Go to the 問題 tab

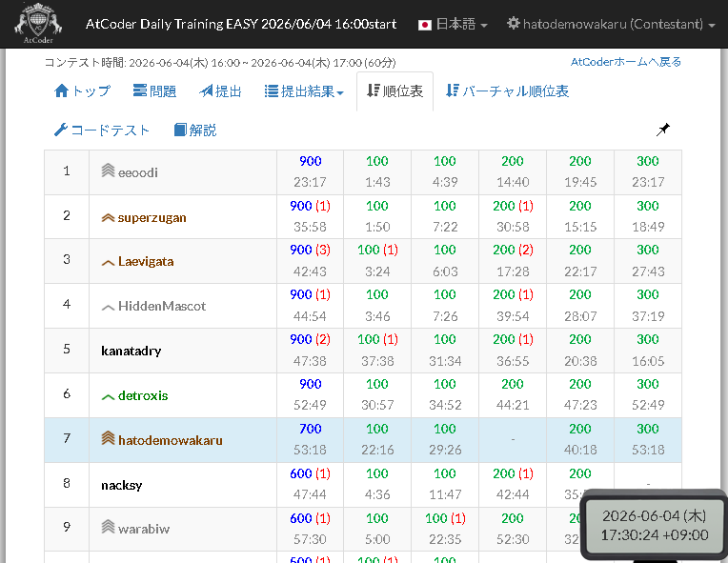154,90
